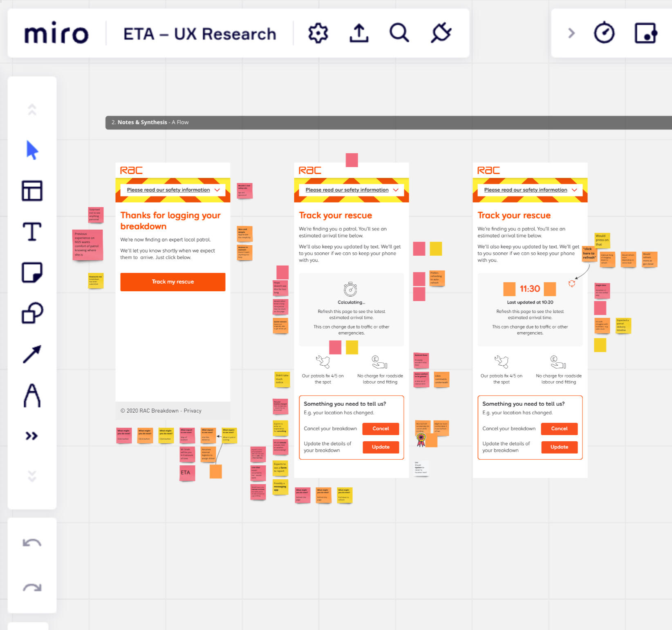Select the cursor arrow tool
This screenshot has width=672, height=630.
coord(32,150)
